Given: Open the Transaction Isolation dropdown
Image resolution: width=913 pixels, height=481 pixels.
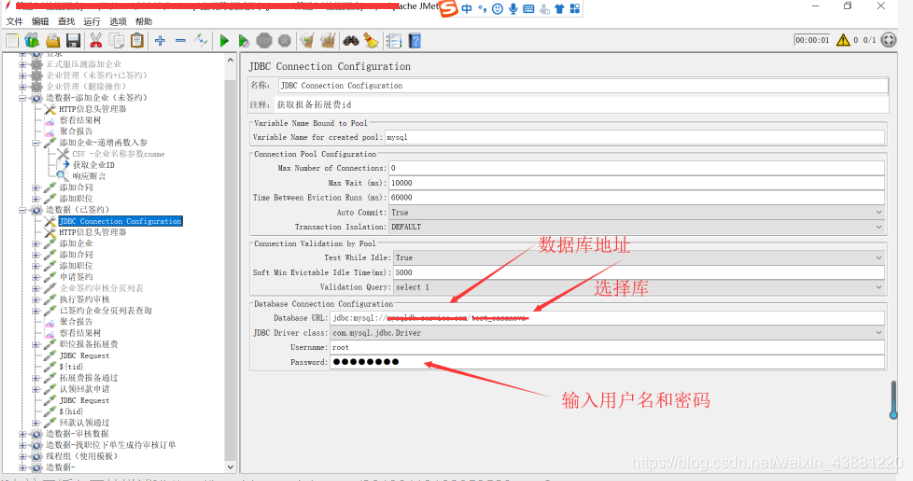Looking at the screenshot, I should click(x=637, y=227).
